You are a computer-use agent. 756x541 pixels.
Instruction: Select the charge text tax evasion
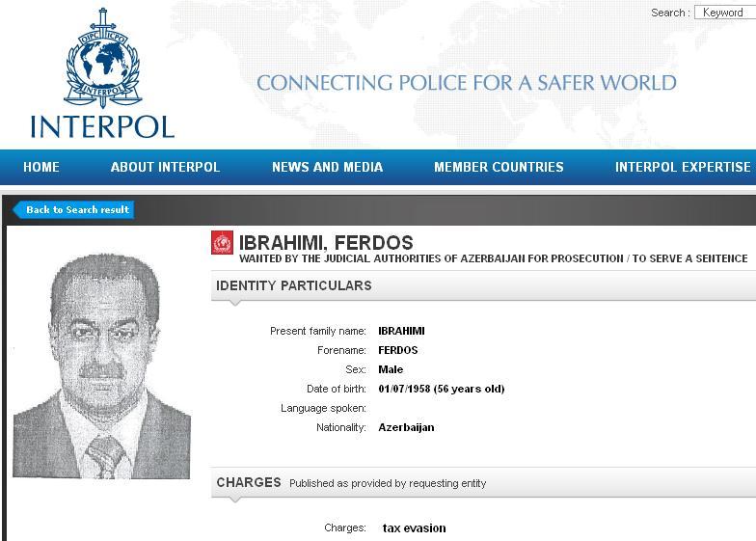415,528
